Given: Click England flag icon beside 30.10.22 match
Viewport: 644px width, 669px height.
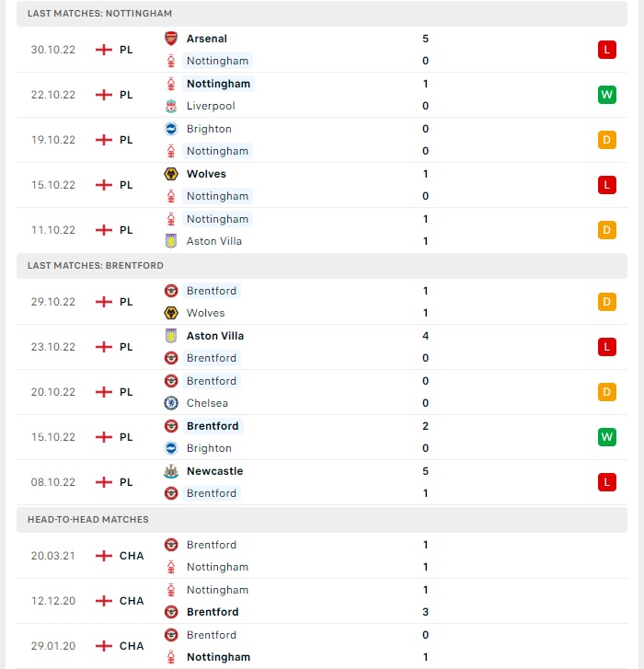Looking at the screenshot, I should point(104,50).
